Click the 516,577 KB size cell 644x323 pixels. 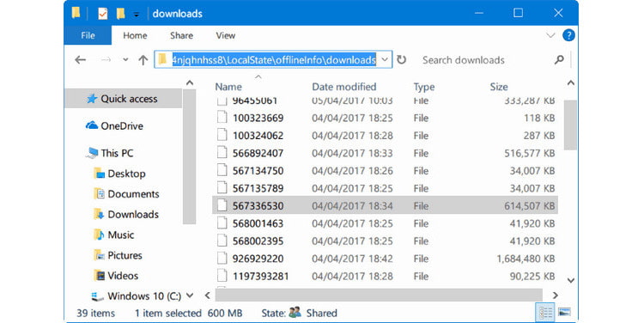(530, 153)
